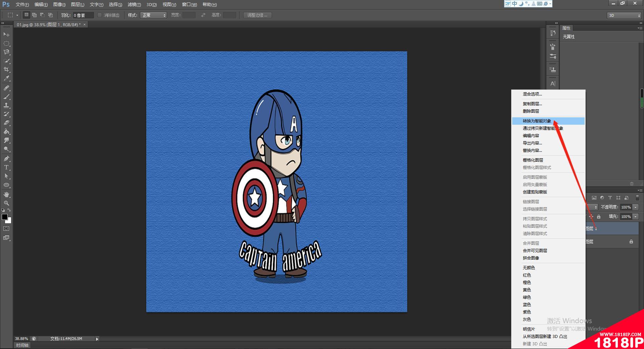Open the status bar info arrow

click(x=97, y=339)
